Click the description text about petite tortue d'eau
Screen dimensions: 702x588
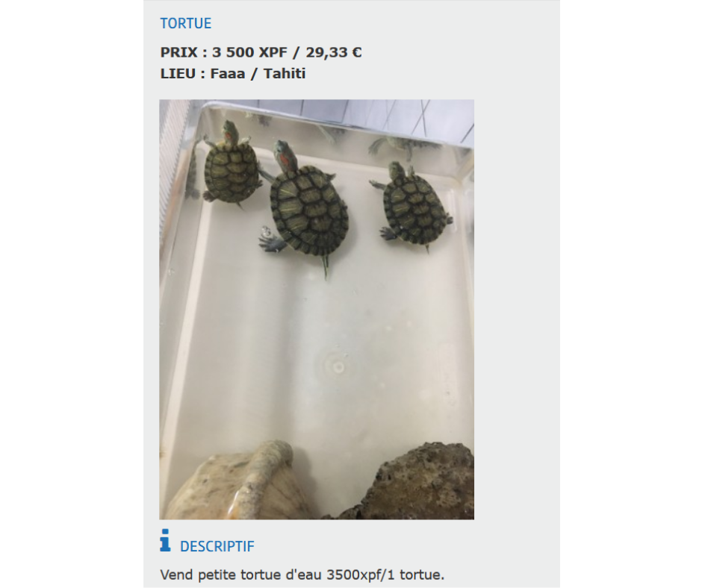click(302, 575)
